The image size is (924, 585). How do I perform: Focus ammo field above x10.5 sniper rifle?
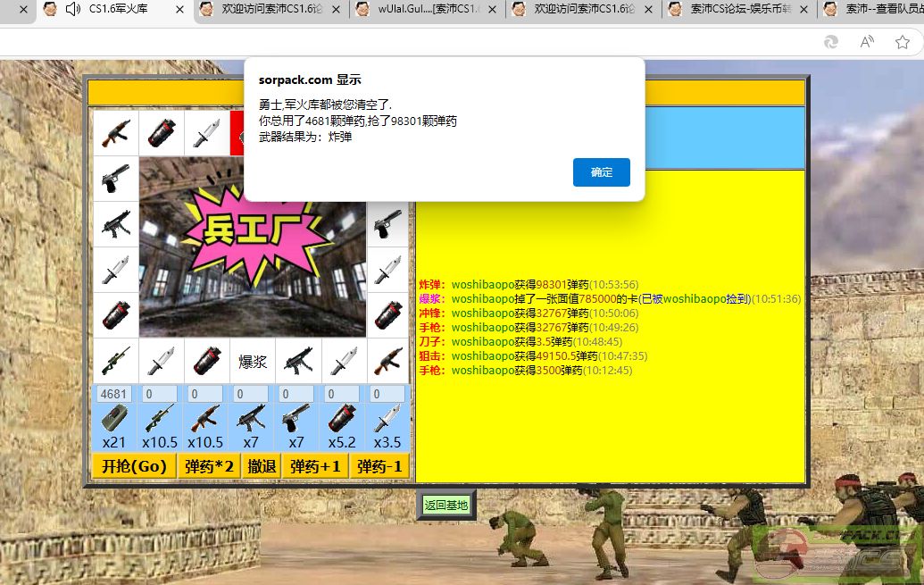coord(160,394)
